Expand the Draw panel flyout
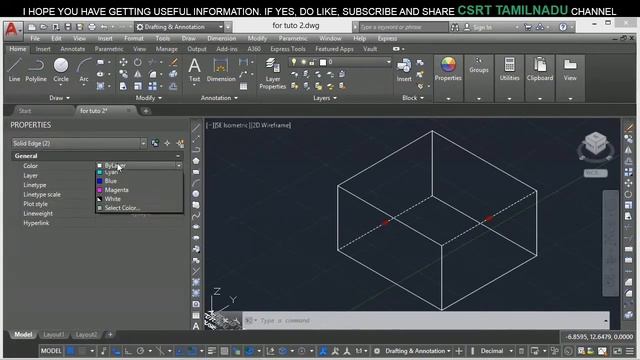The width and height of the screenshot is (640, 360). pos(59,98)
